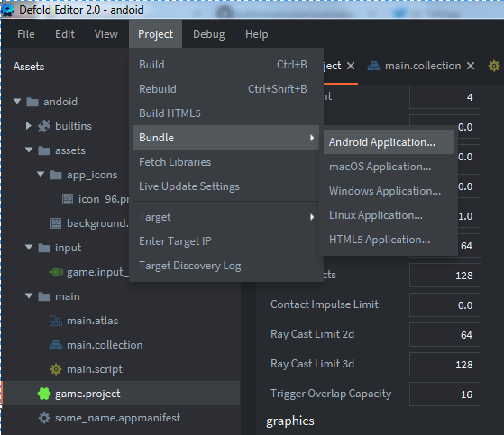
Task: Switch to main.collection tab
Action: 423,66
